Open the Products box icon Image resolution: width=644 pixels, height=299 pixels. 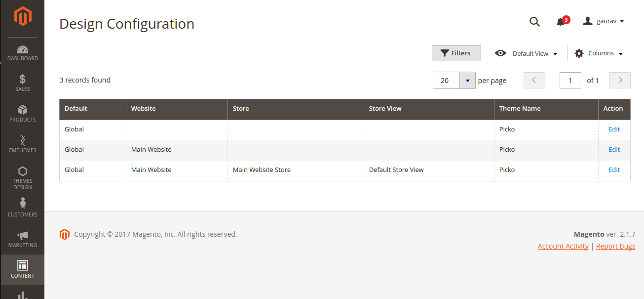point(23,110)
